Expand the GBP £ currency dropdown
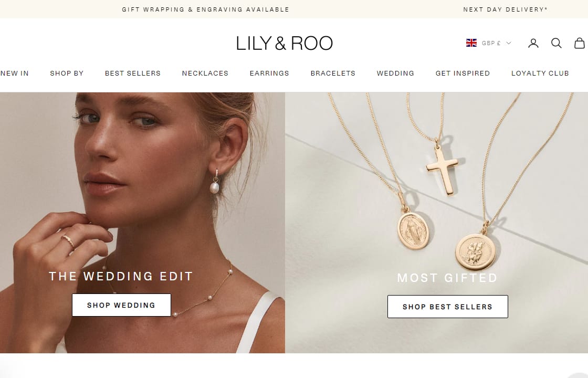This screenshot has width=588, height=378. 489,43
